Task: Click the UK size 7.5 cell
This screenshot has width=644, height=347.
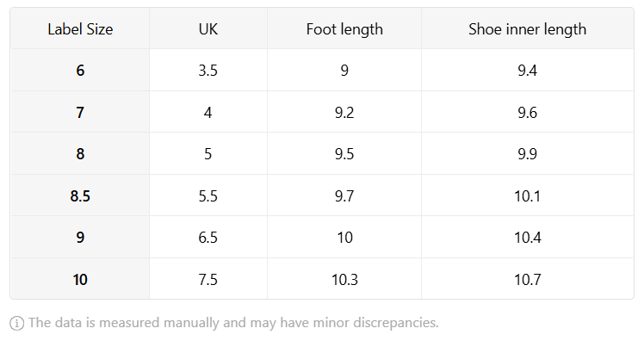Action: point(208,279)
